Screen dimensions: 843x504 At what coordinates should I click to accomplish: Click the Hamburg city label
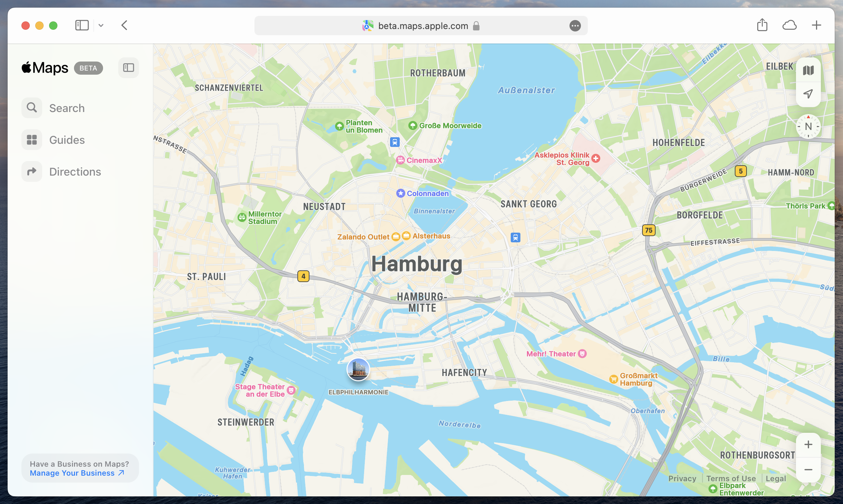click(417, 264)
